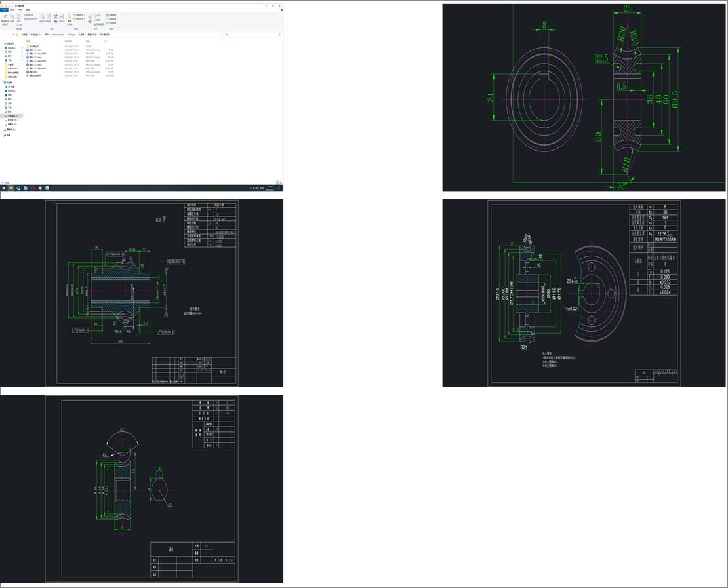728x588 pixels.
Task: Click the Up arrow beside the address bar
Action: [14, 35]
